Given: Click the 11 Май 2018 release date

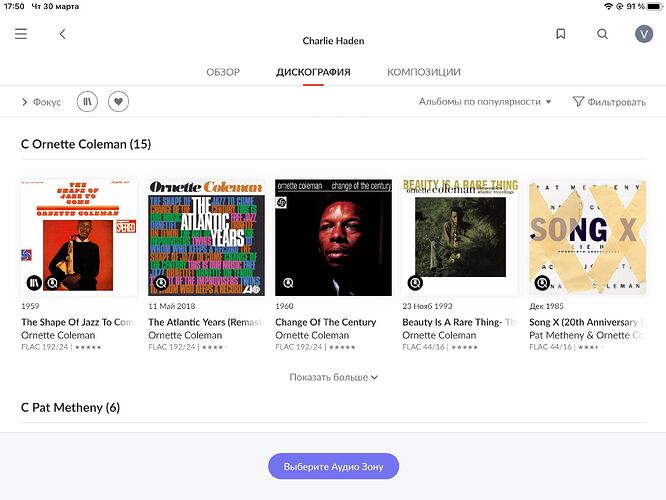Looking at the screenshot, I should [172, 306].
